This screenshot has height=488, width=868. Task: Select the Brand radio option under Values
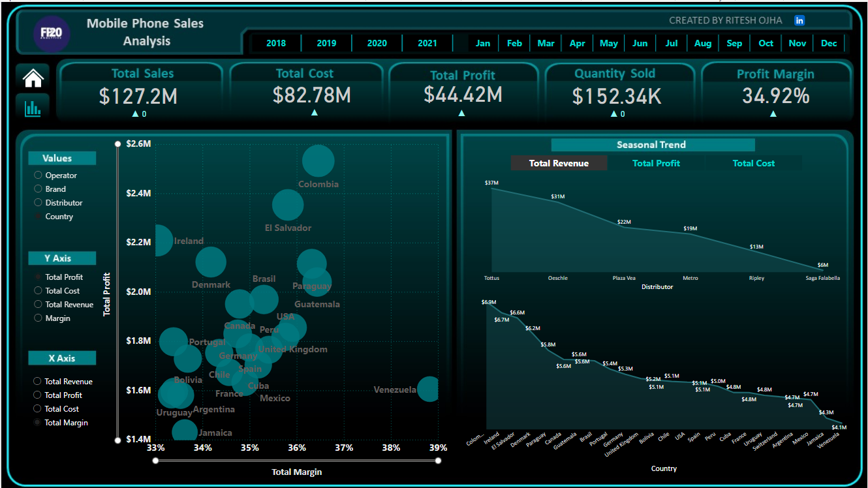tap(38, 189)
